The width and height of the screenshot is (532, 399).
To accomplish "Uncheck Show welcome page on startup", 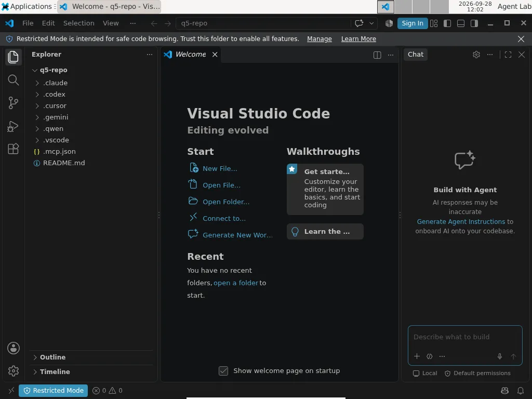I will click(223, 371).
